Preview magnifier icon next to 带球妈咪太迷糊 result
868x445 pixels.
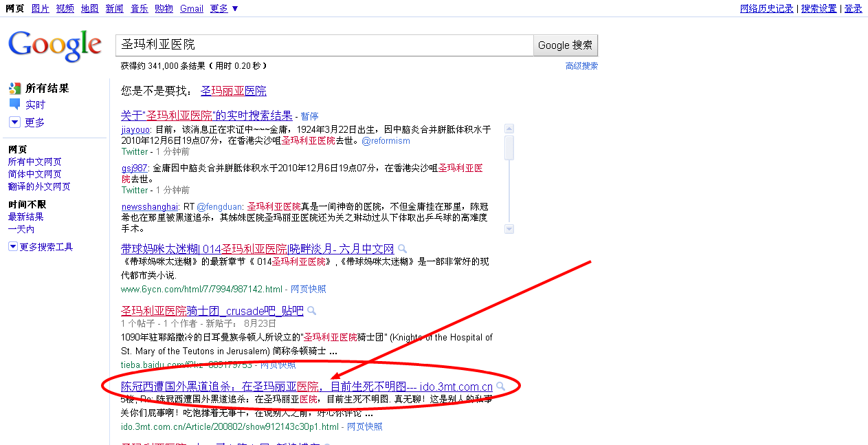tap(402, 249)
